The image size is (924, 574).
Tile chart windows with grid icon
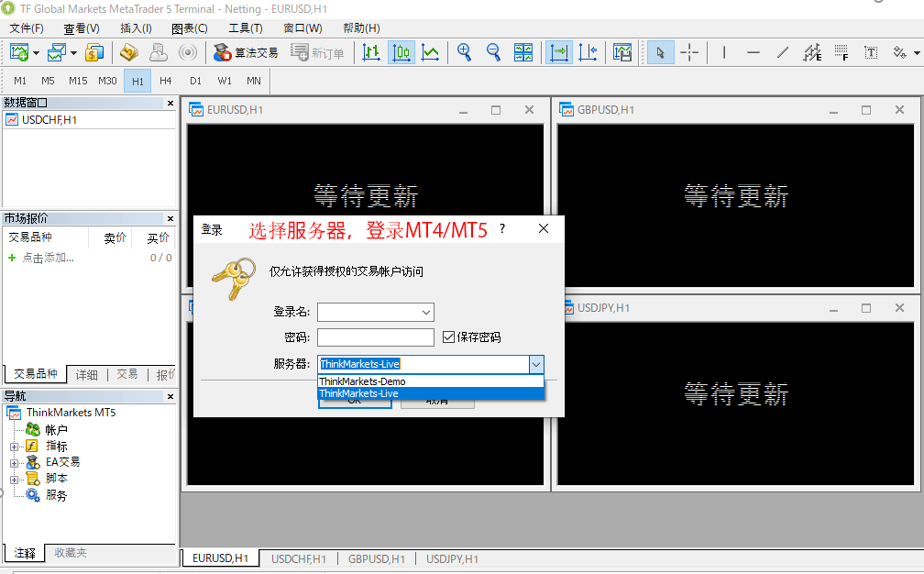pos(523,52)
